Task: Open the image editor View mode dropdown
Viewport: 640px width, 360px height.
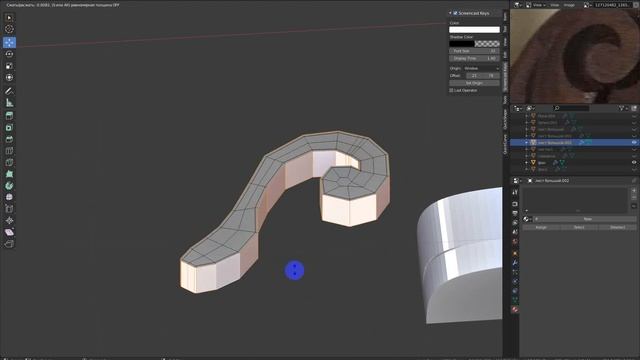Action: point(536,5)
